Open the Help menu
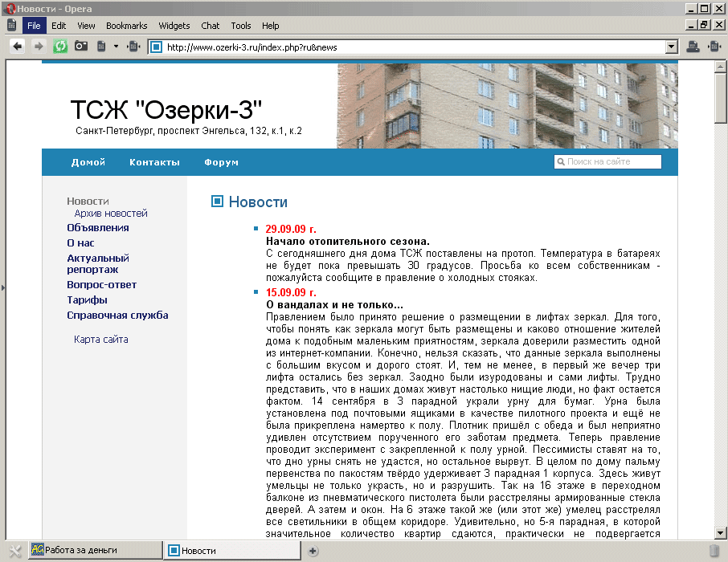The height and width of the screenshot is (562, 728). tap(270, 26)
